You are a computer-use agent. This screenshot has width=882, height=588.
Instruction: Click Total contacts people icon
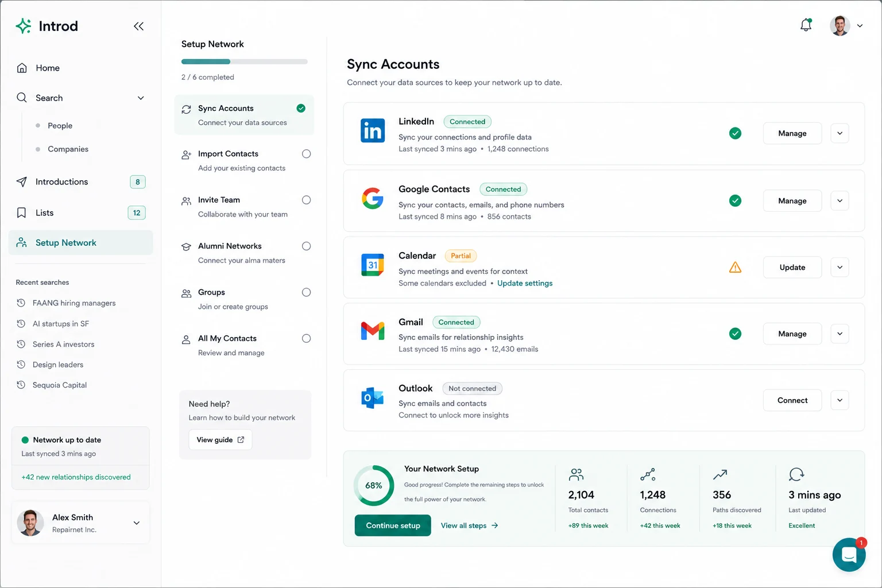[576, 474]
